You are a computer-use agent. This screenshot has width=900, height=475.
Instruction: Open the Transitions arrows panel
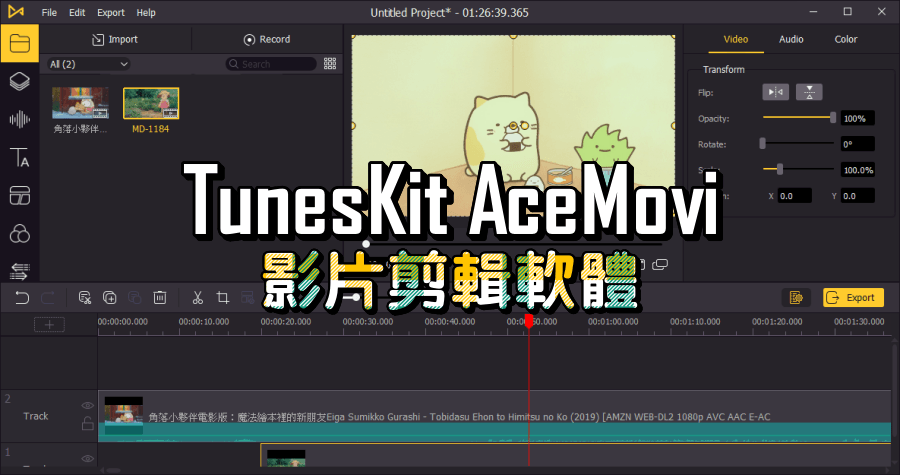coord(20,271)
